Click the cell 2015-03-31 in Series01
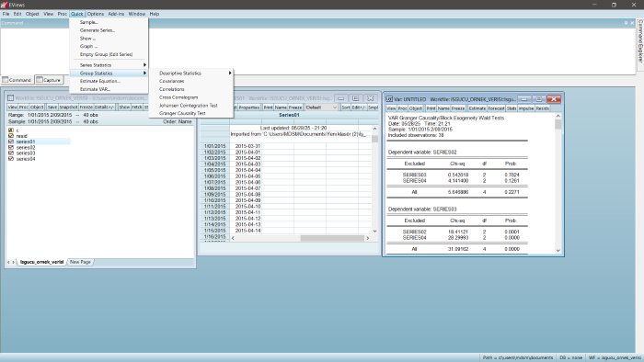Image resolution: width=644 pixels, height=362 pixels. pyautogui.click(x=247, y=146)
